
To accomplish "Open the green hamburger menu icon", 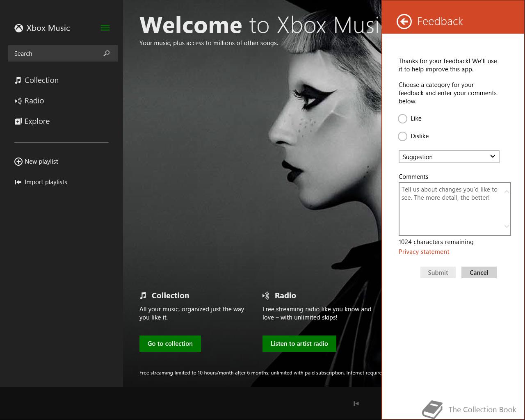I will (x=105, y=28).
